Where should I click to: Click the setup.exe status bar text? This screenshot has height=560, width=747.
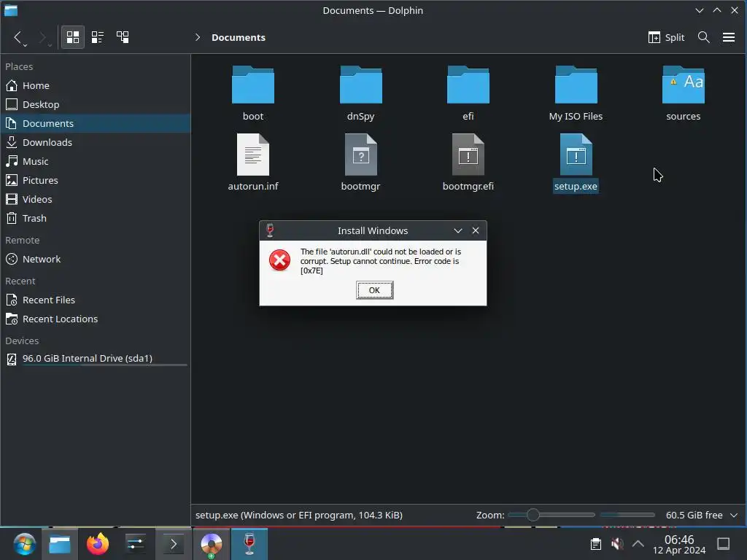(298, 516)
